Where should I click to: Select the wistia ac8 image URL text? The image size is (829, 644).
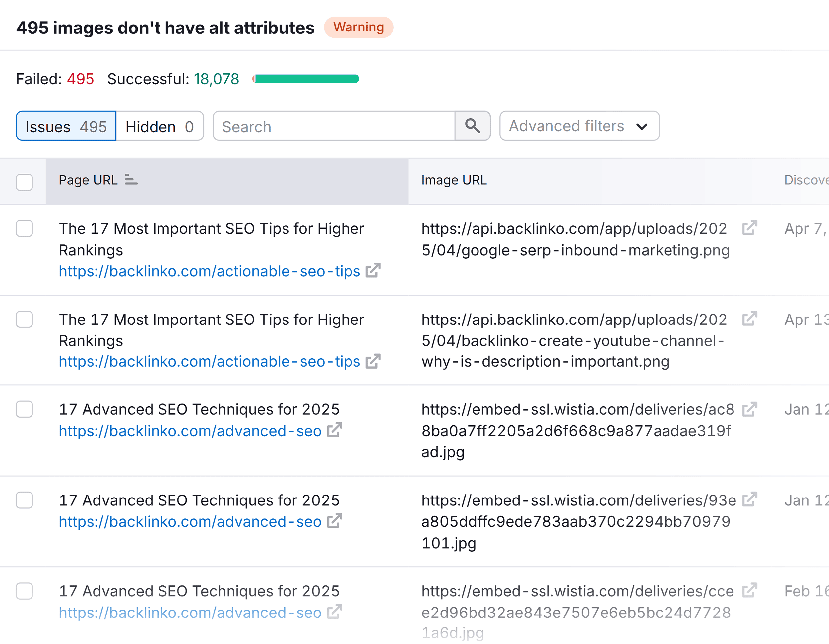tap(578, 431)
